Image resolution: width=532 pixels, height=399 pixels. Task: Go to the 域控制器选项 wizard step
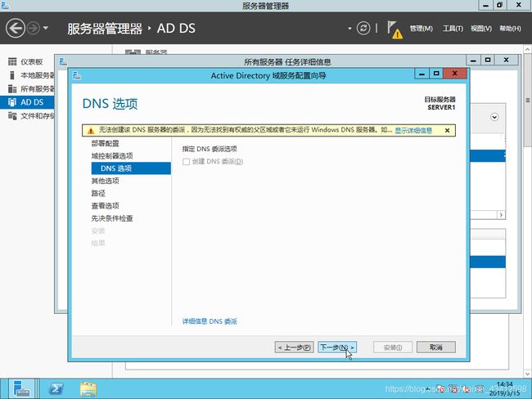[112, 156]
